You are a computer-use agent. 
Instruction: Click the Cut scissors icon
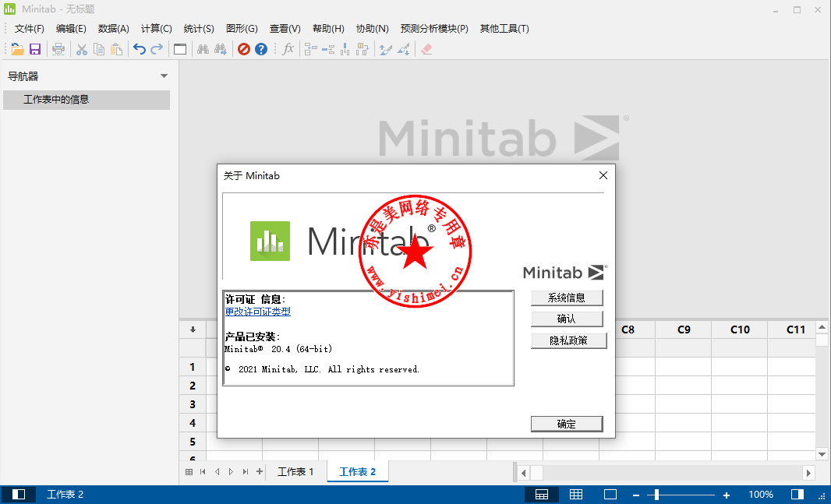(x=82, y=49)
